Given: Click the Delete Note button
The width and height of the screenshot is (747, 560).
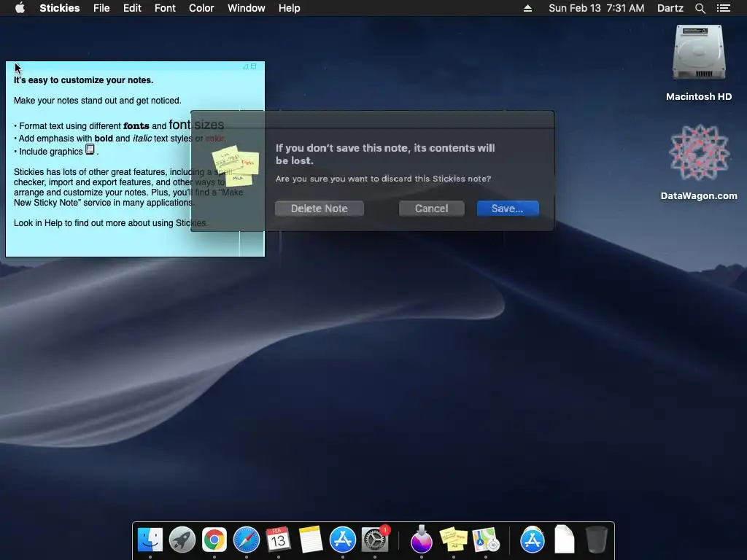Looking at the screenshot, I should (x=320, y=209).
